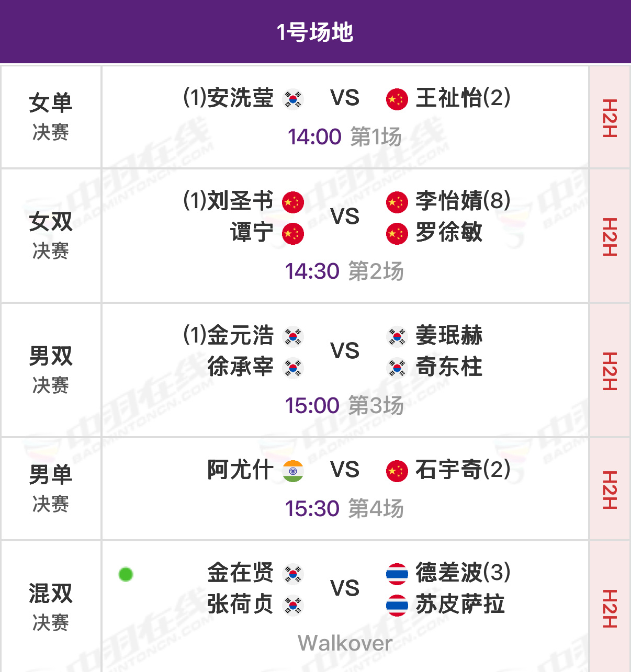Image resolution: width=631 pixels, height=672 pixels.
Task: Select the Thailand flag beside 德差波
Action: 397,573
